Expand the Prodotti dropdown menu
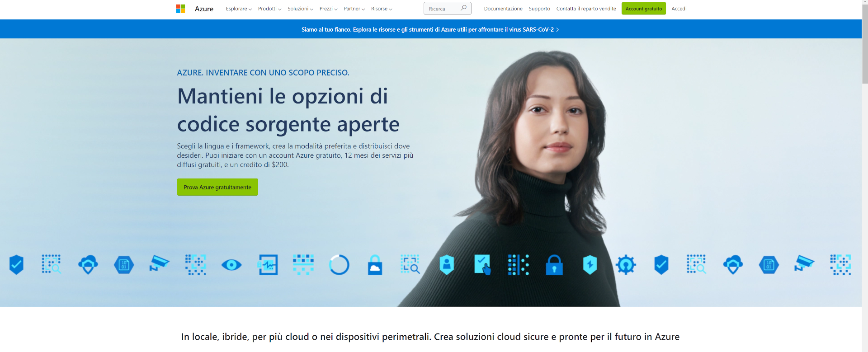This screenshot has height=352, width=868. point(269,9)
